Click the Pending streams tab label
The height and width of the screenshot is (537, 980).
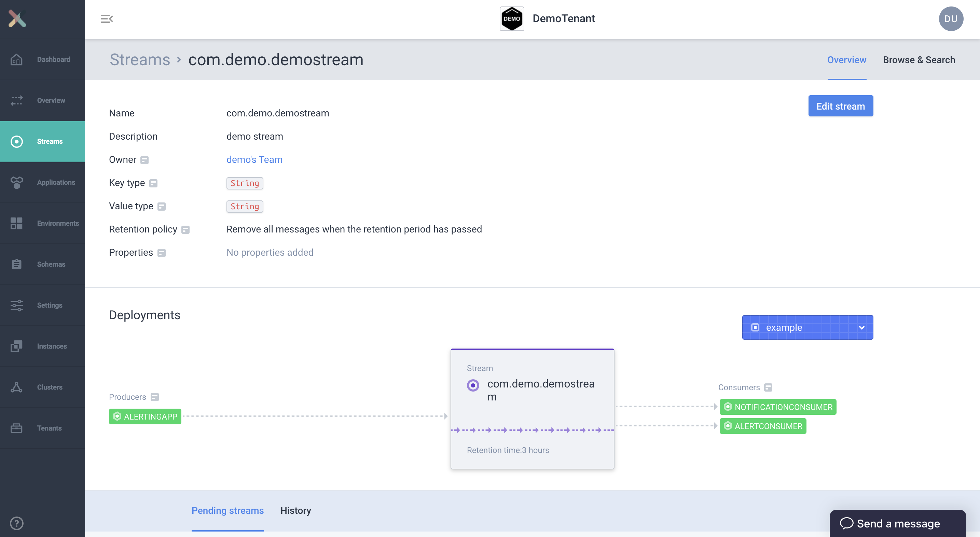click(227, 510)
